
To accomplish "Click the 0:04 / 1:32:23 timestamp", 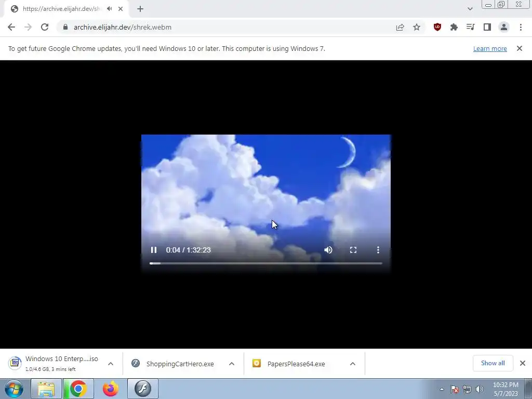I will (188, 250).
